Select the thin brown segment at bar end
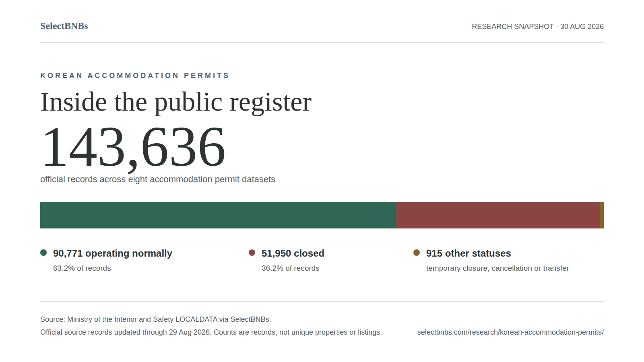 tap(602, 215)
